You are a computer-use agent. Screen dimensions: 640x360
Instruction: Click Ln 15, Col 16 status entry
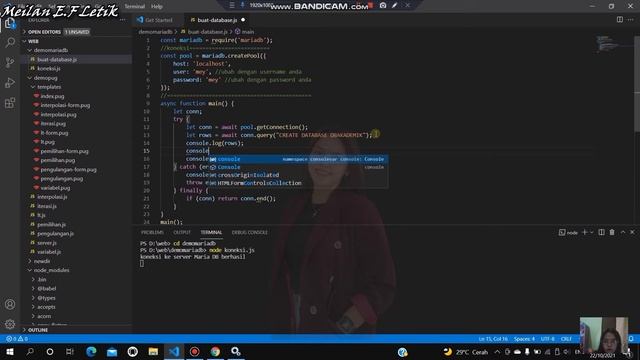coord(493,339)
